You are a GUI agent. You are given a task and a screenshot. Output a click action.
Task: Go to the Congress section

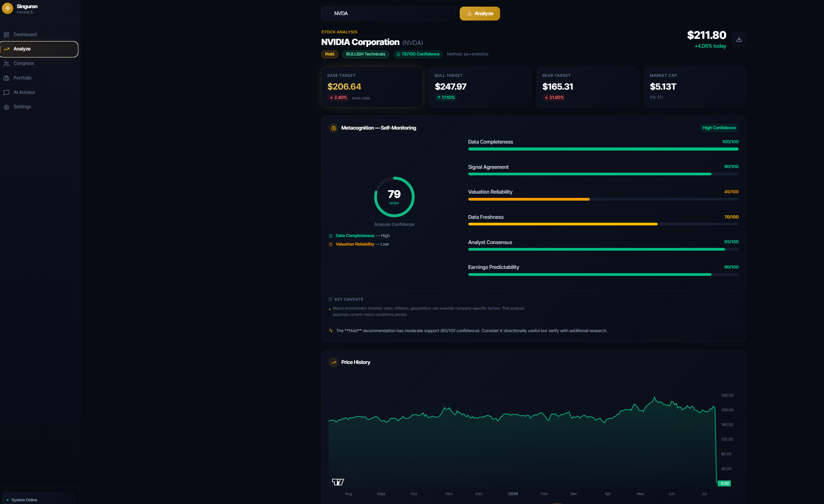[39, 63]
